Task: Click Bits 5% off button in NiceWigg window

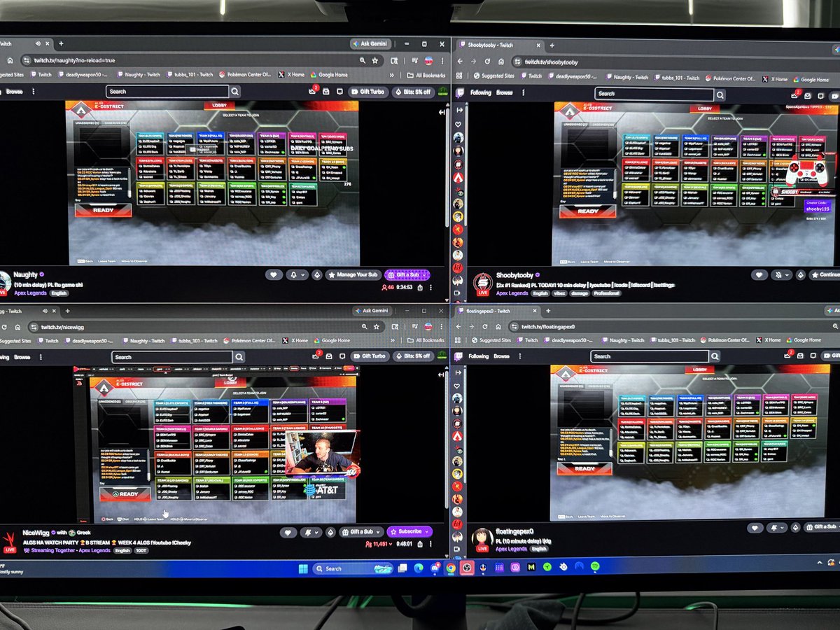Action: point(412,356)
